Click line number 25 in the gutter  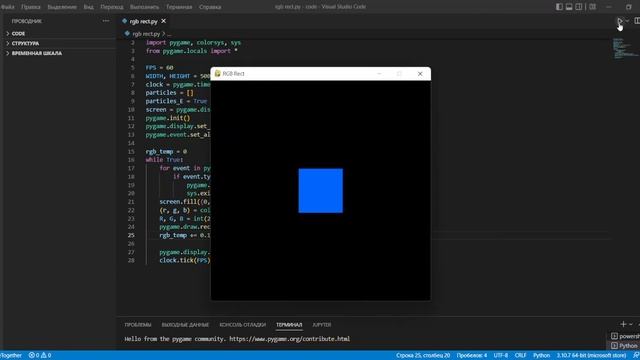(131, 235)
